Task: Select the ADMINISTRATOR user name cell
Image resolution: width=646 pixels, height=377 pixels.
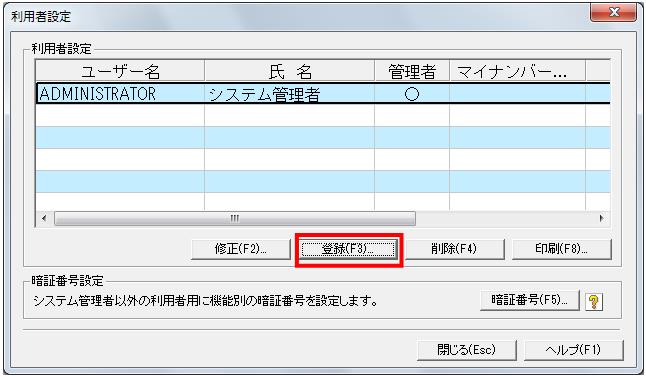Action: coord(120,94)
